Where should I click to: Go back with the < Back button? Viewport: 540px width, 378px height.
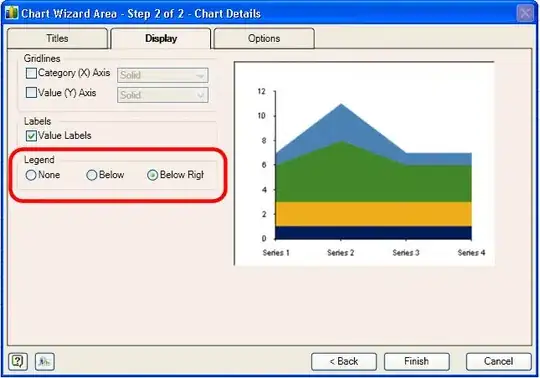pos(344,361)
